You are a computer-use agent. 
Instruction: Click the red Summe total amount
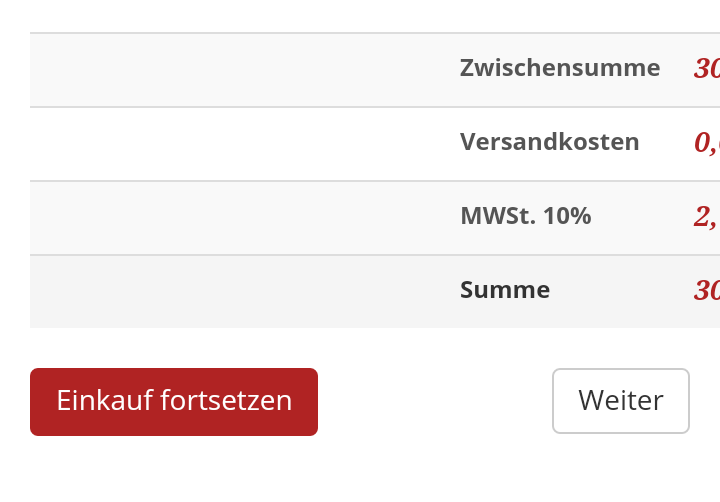[x=707, y=291]
